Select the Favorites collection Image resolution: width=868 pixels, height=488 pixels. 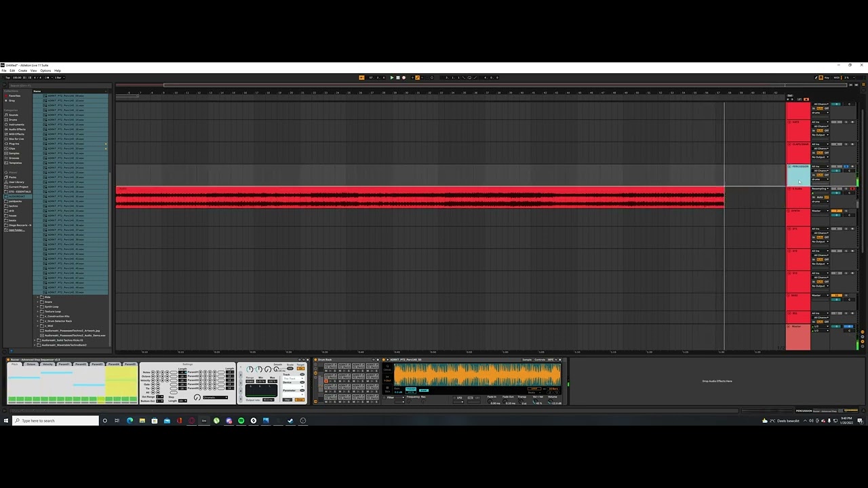(x=14, y=96)
